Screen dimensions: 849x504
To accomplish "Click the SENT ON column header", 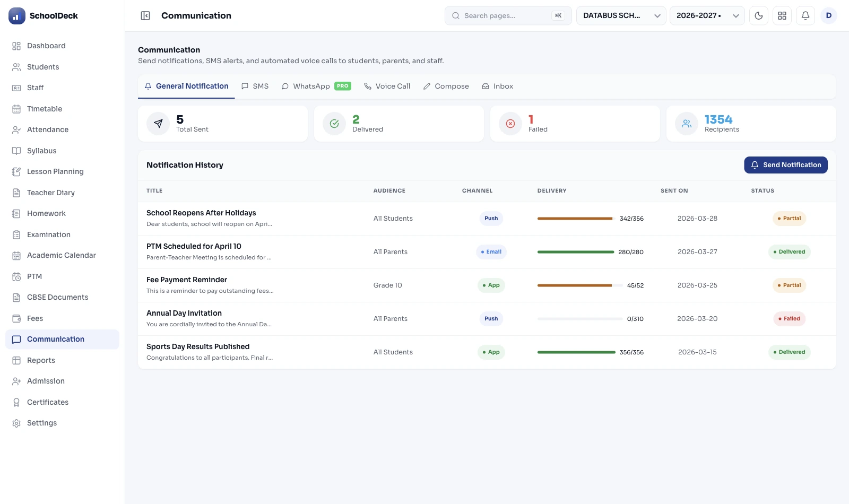I will [x=674, y=191].
